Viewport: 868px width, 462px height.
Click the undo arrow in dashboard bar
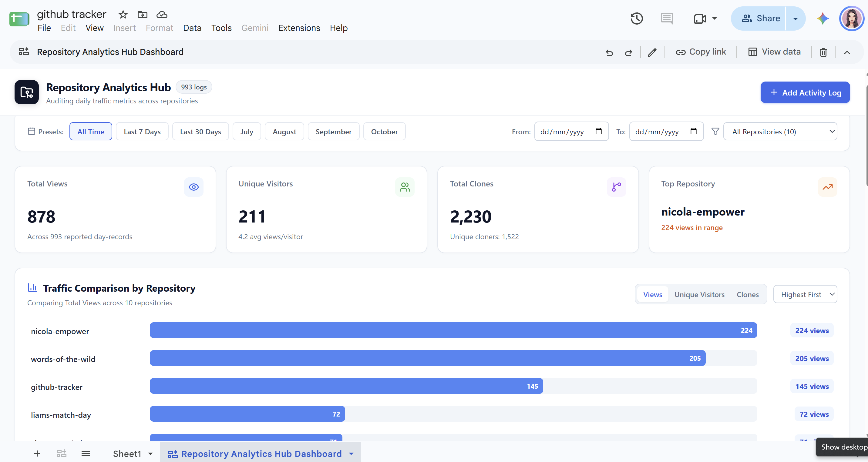click(609, 52)
